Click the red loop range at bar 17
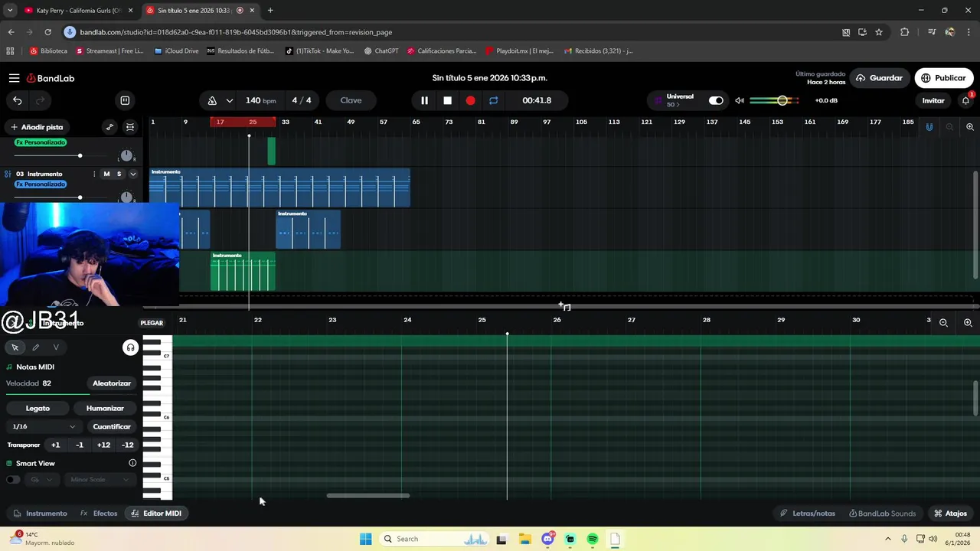The image size is (980, 551). click(243, 122)
